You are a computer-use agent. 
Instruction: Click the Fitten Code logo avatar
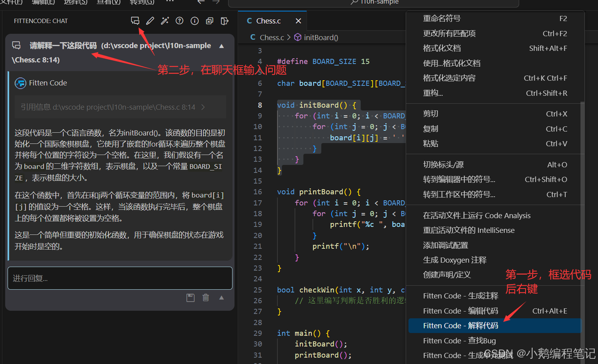click(x=20, y=83)
